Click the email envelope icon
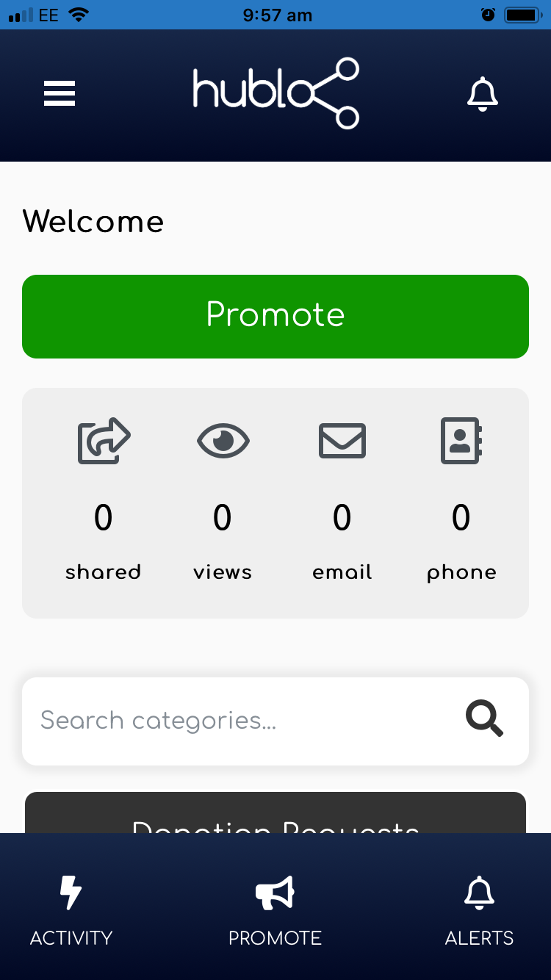The image size is (551, 980). [342, 441]
